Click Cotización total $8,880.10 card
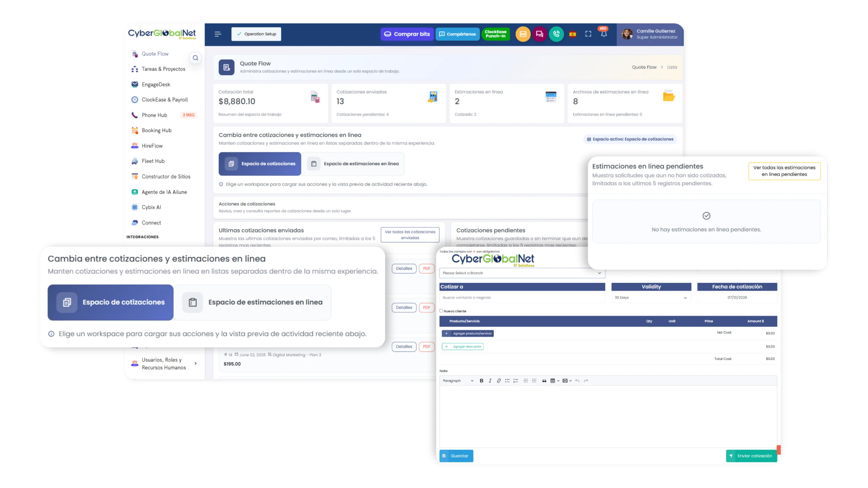The height and width of the screenshot is (488, 868). point(271,103)
